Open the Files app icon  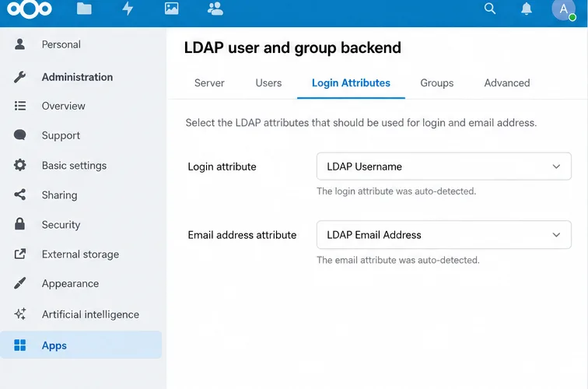click(x=84, y=9)
